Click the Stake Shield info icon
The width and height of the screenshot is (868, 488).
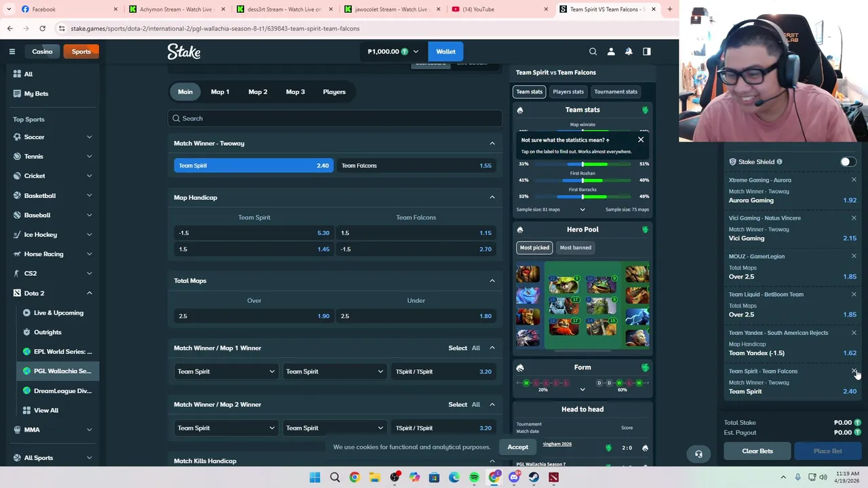click(x=779, y=162)
